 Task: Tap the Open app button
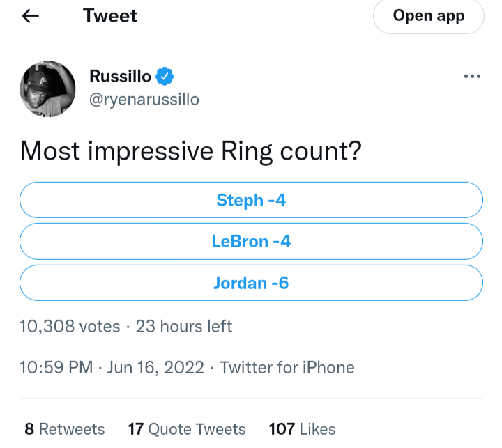click(x=428, y=16)
